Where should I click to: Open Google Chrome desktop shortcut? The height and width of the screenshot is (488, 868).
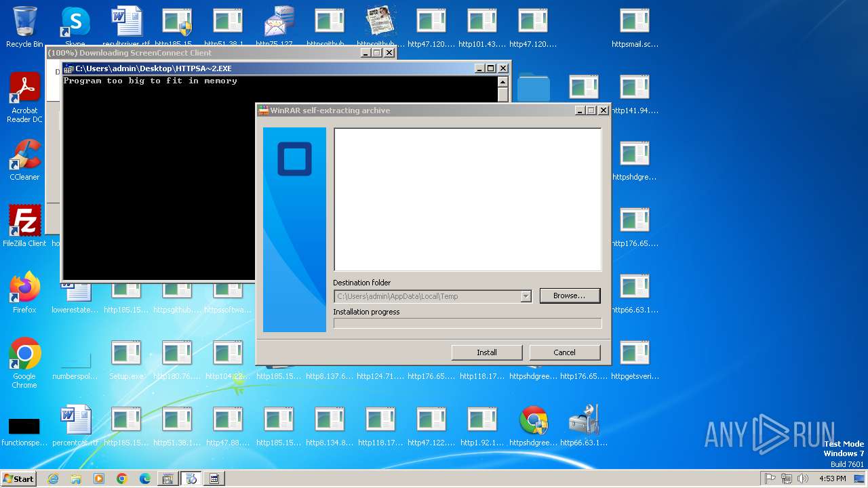[x=24, y=363]
